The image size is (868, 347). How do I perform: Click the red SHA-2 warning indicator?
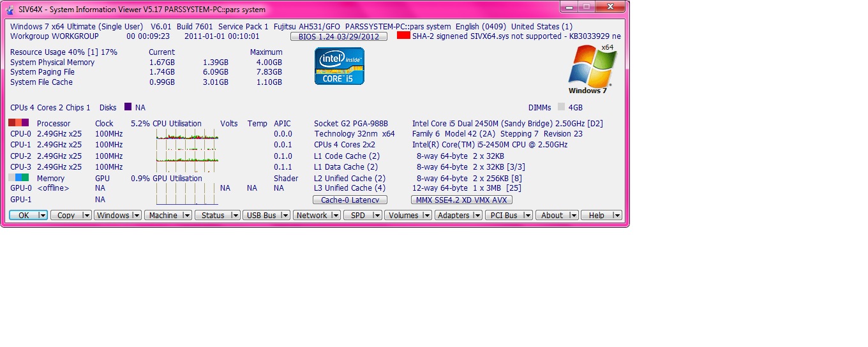(x=403, y=36)
